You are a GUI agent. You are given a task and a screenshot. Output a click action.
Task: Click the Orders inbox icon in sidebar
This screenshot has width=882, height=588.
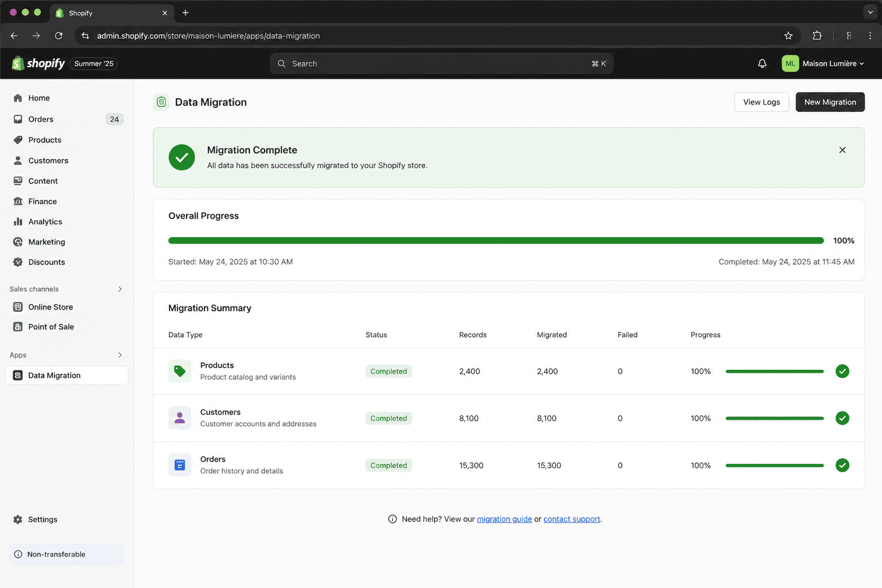tap(18, 119)
